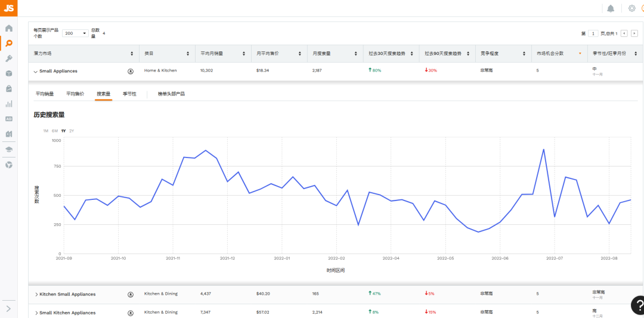This screenshot has width=644, height=318.
Task: Click the green 47% trend value
Action: pyautogui.click(x=374, y=294)
